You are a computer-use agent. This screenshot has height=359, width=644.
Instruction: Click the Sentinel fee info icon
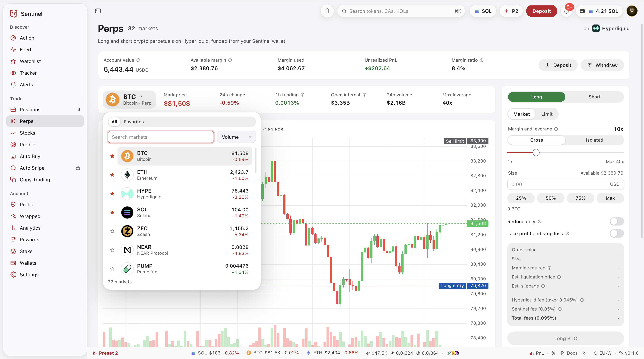[560, 309]
